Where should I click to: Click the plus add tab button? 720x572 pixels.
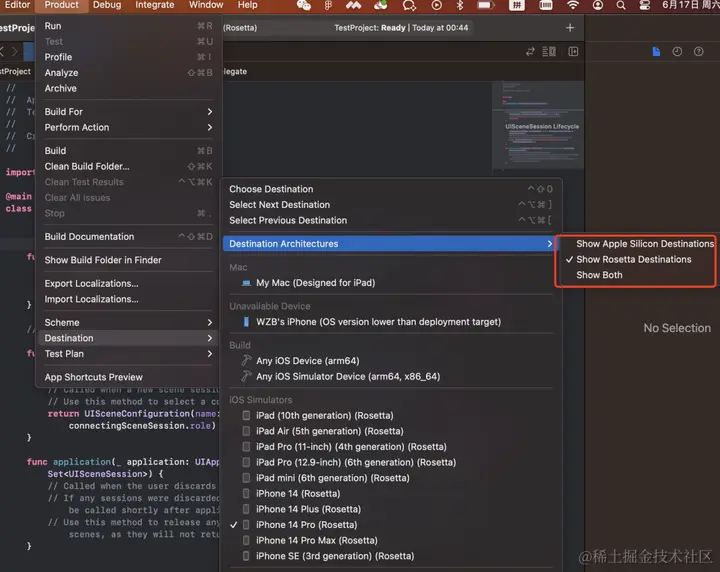570,28
